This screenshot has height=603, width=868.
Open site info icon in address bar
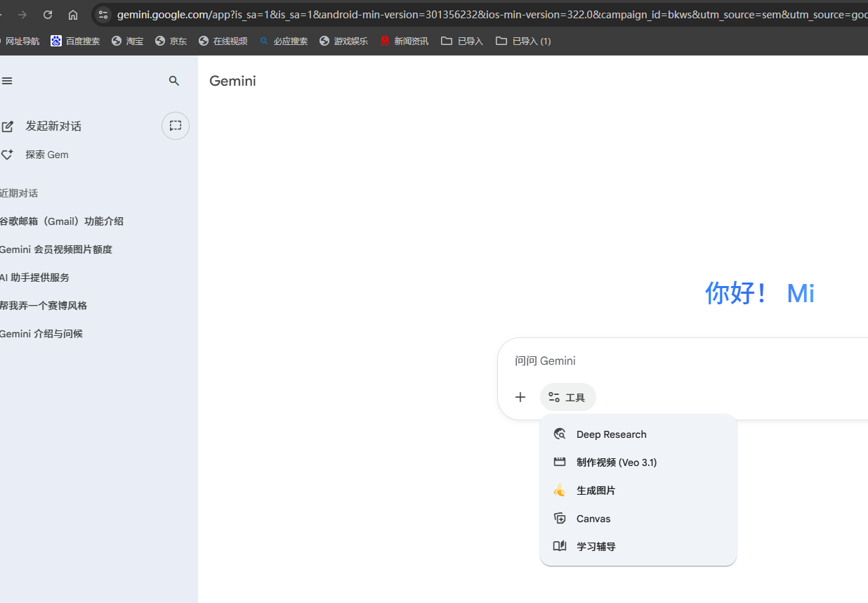click(x=103, y=15)
